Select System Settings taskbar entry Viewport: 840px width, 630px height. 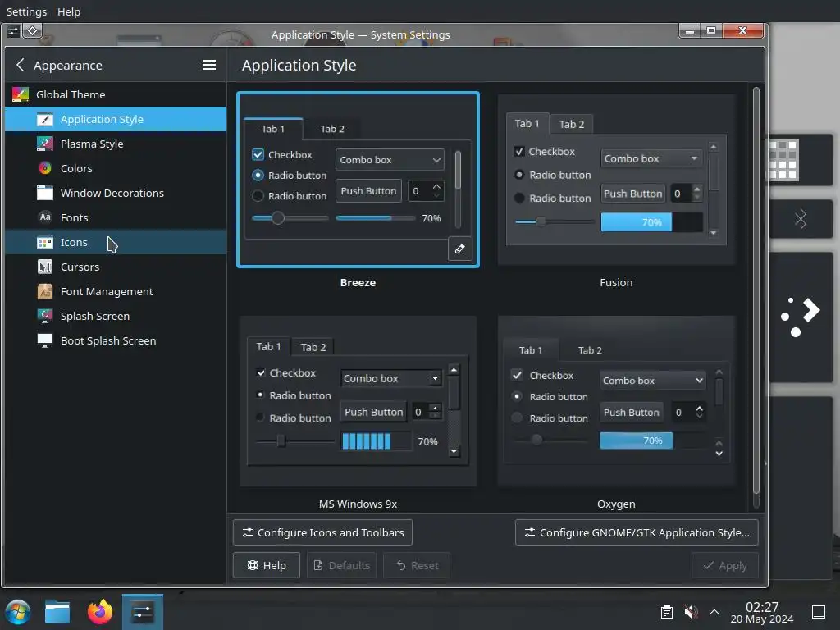tap(143, 612)
